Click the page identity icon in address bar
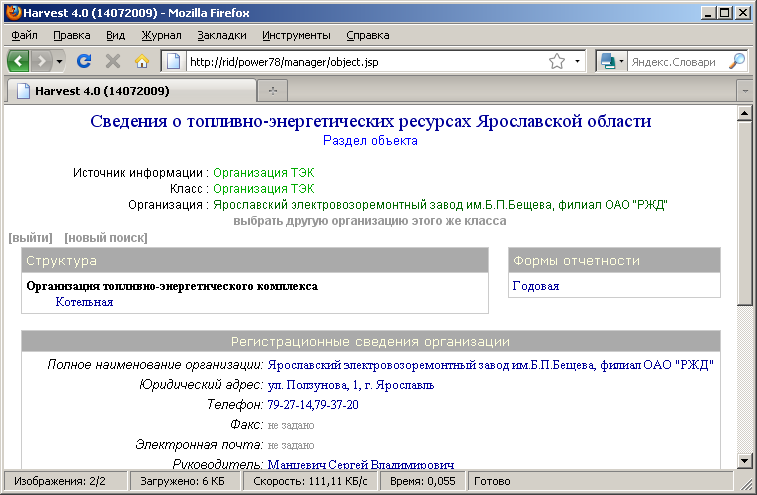The width and height of the screenshot is (757, 495). coord(173,61)
